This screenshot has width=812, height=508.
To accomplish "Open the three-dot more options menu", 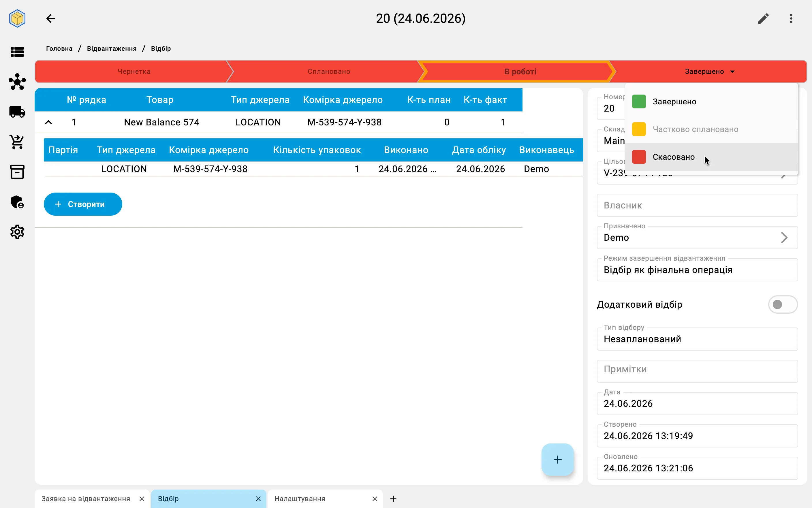I will 791,18.
